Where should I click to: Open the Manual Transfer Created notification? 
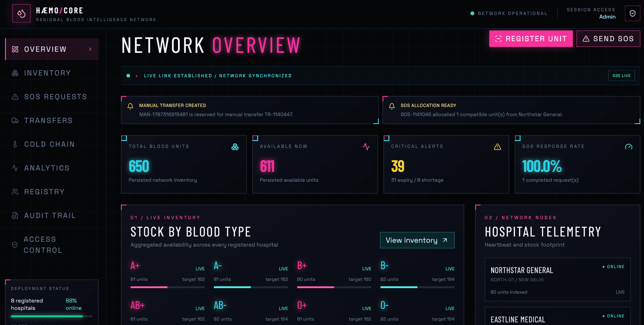[250, 110]
